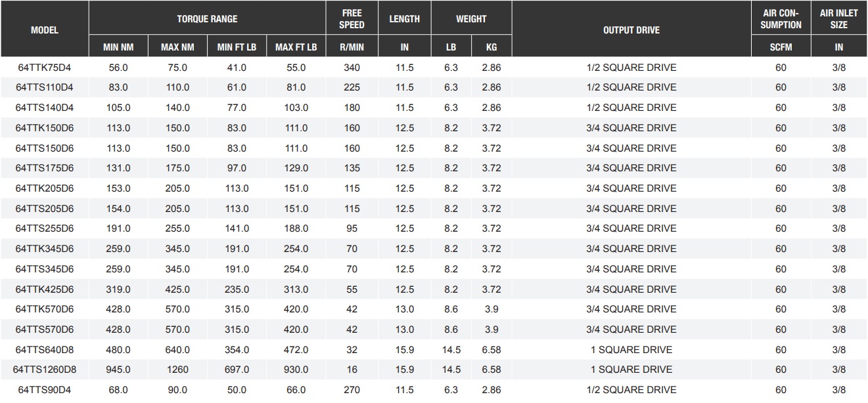Viewport: 868px width, 403px height.
Task: Click the 64TTS110D4 model cell
Action: click(x=45, y=87)
